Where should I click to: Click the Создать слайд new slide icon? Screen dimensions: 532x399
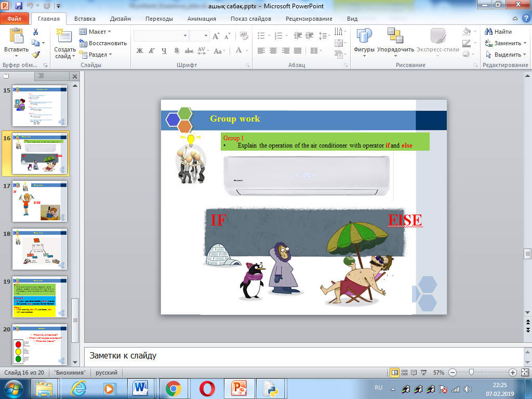pyautogui.click(x=64, y=36)
